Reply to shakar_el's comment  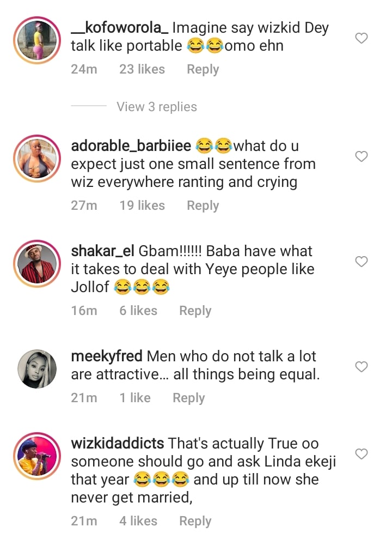(x=195, y=311)
